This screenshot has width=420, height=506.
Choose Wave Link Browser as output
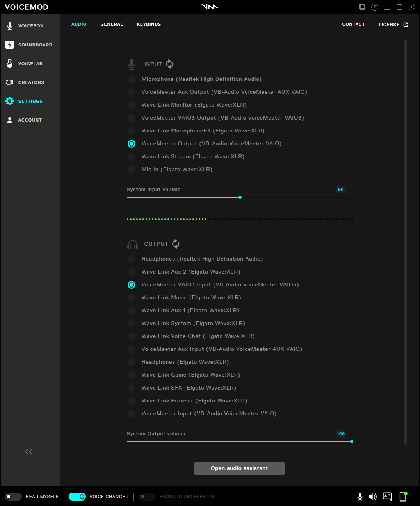tap(187, 401)
